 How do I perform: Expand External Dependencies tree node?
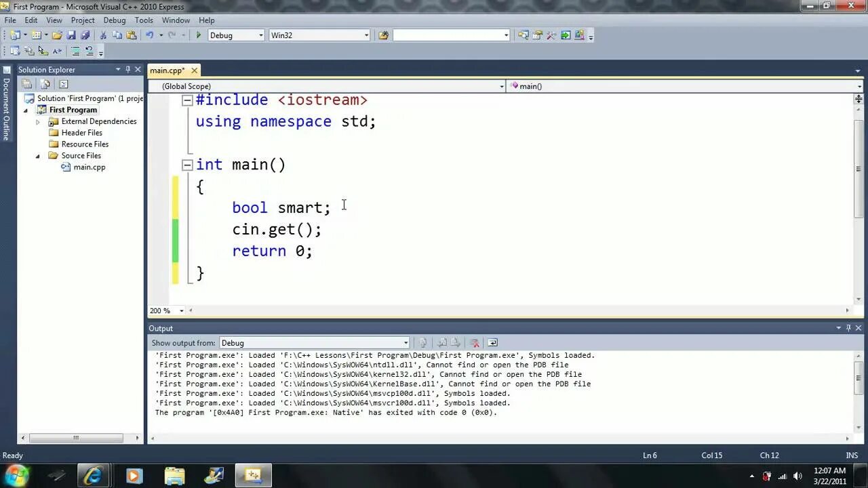tap(38, 122)
